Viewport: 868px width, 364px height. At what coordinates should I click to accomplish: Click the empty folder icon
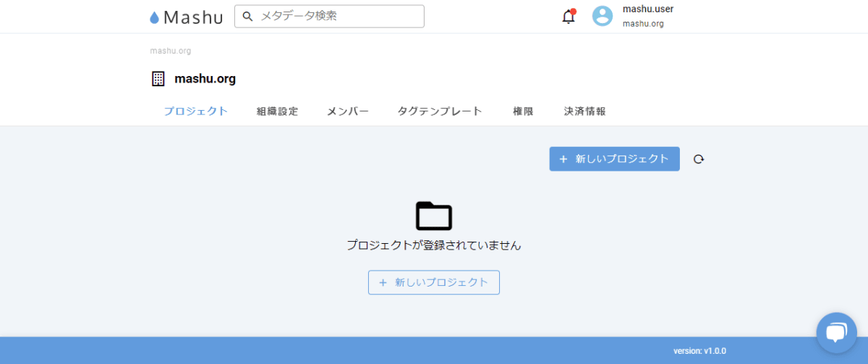point(434,216)
